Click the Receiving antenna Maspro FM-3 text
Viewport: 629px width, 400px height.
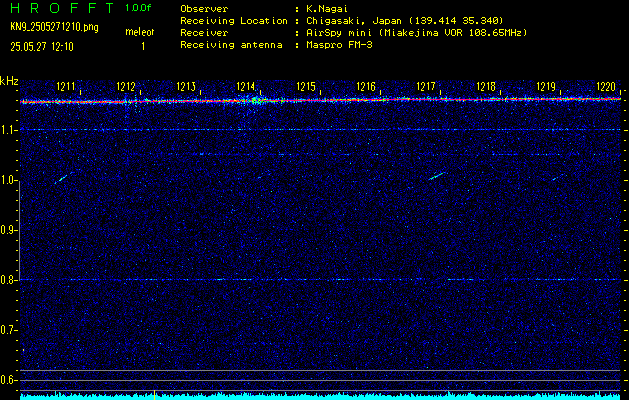[x=339, y=45]
